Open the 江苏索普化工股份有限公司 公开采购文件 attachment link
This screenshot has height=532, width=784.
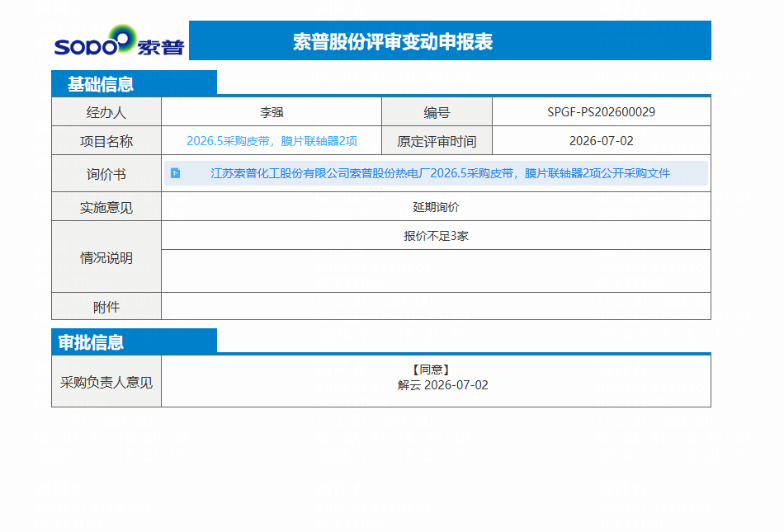[440, 173]
